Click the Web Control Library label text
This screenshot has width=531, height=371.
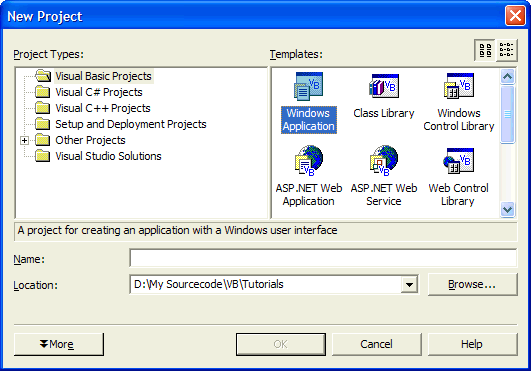tap(458, 195)
